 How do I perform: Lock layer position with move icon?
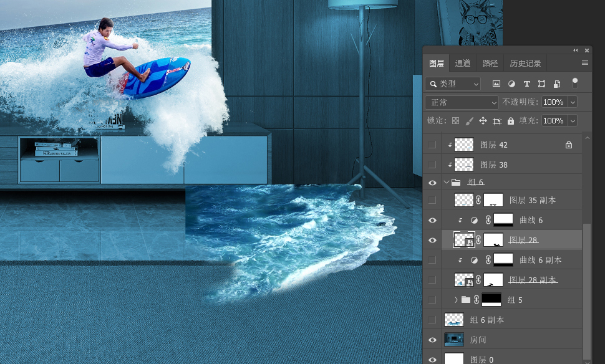[x=483, y=121]
